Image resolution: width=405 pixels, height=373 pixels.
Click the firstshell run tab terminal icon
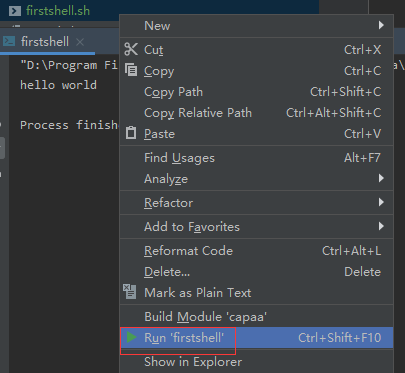click(x=9, y=41)
